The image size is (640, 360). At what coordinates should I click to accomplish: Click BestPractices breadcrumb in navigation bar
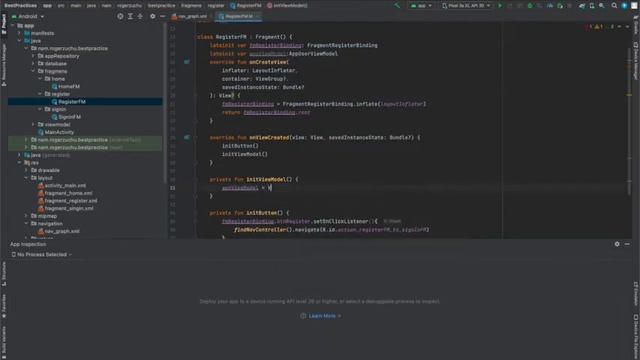coord(20,6)
